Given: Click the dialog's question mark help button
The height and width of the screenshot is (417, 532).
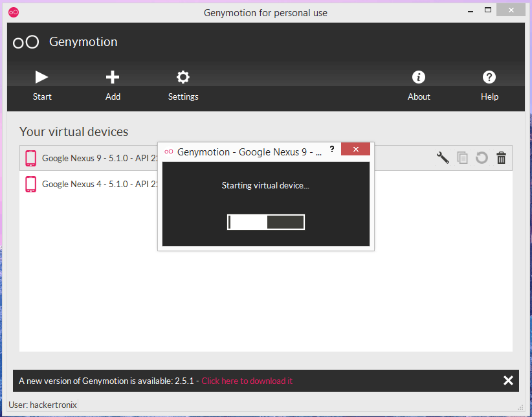Looking at the screenshot, I should point(332,149).
